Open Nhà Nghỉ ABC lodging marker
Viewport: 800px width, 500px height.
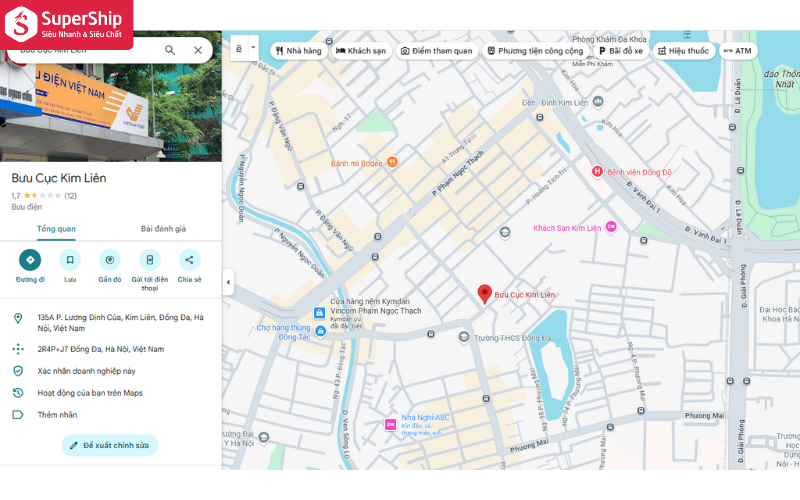coord(390,424)
